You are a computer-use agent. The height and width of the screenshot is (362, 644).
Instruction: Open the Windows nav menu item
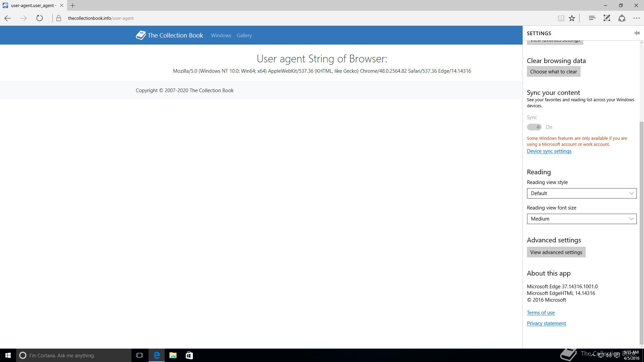coord(221,36)
